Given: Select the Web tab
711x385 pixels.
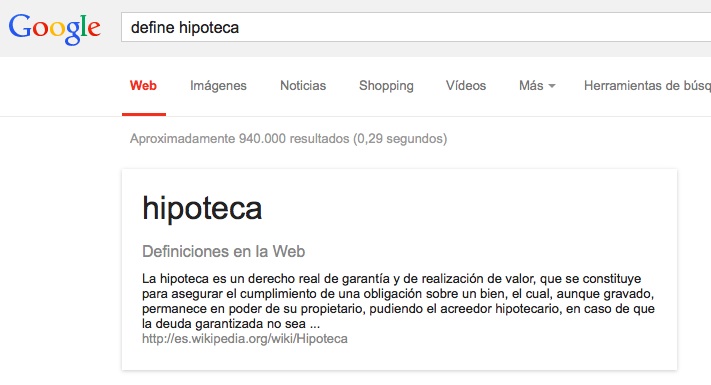Looking at the screenshot, I should coord(143,85).
